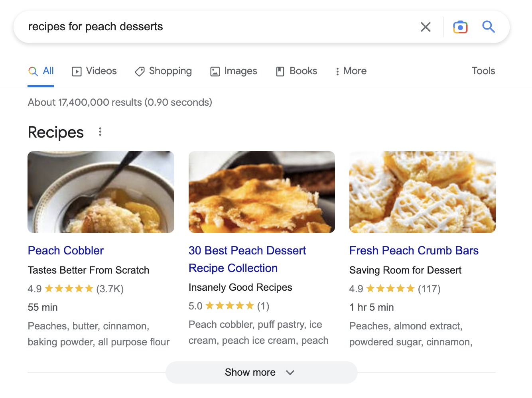The image size is (532, 398).
Task: Open the Peach Cobbler recipe link
Action: coord(65,250)
